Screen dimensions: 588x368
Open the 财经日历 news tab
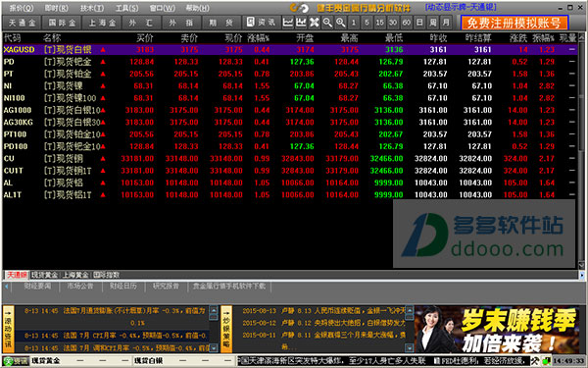123,287
